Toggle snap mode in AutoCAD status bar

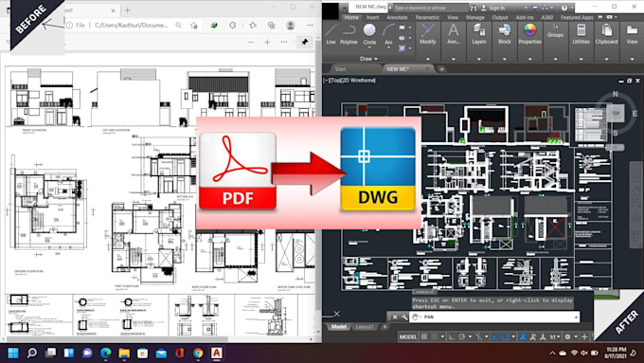[435, 336]
